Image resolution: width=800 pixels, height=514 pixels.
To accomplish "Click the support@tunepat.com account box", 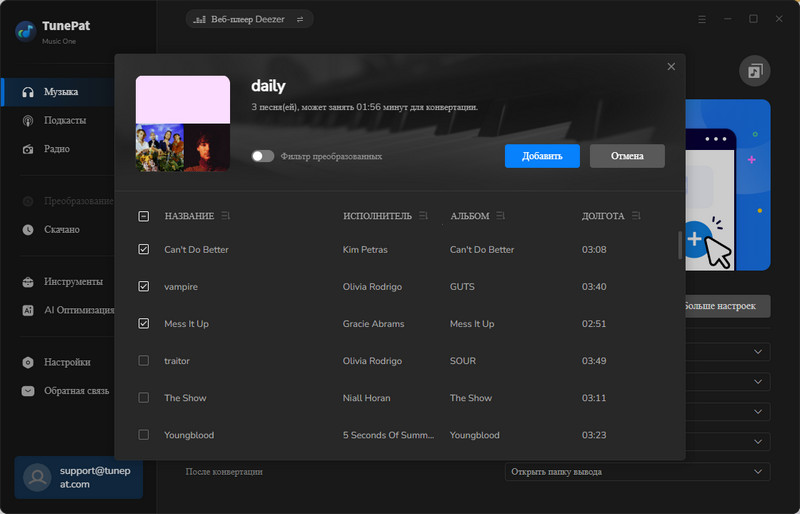I will (79, 477).
